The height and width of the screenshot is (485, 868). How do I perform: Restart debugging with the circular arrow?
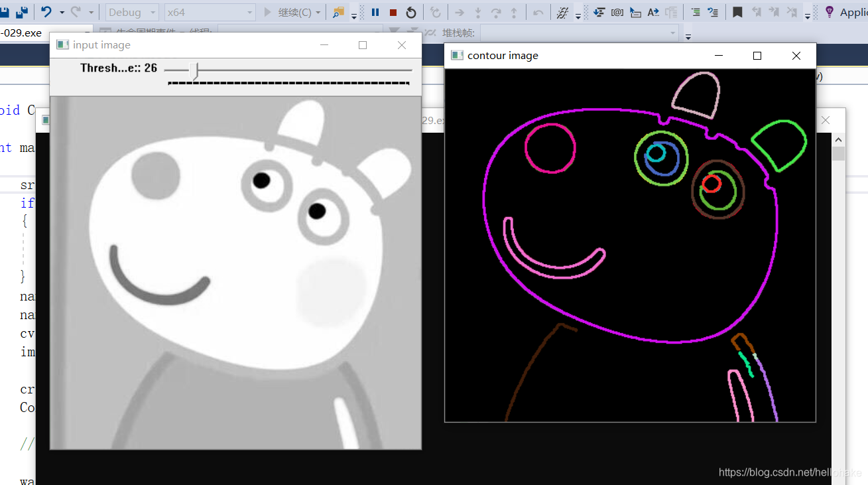[411, 12]
